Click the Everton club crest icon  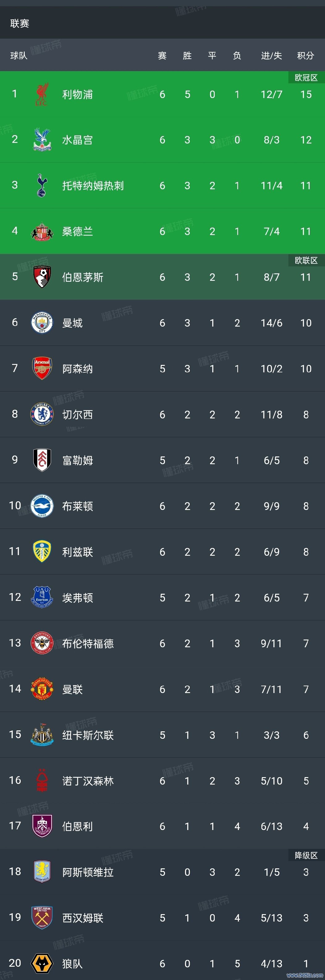point(42,597)
